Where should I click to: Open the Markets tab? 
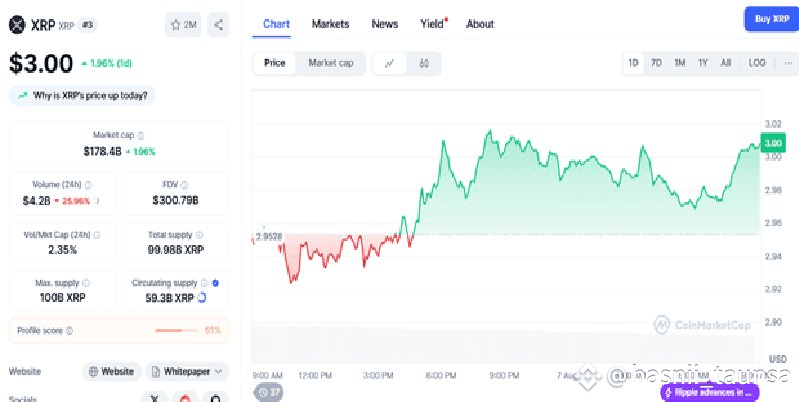click(x=330, y=23)
